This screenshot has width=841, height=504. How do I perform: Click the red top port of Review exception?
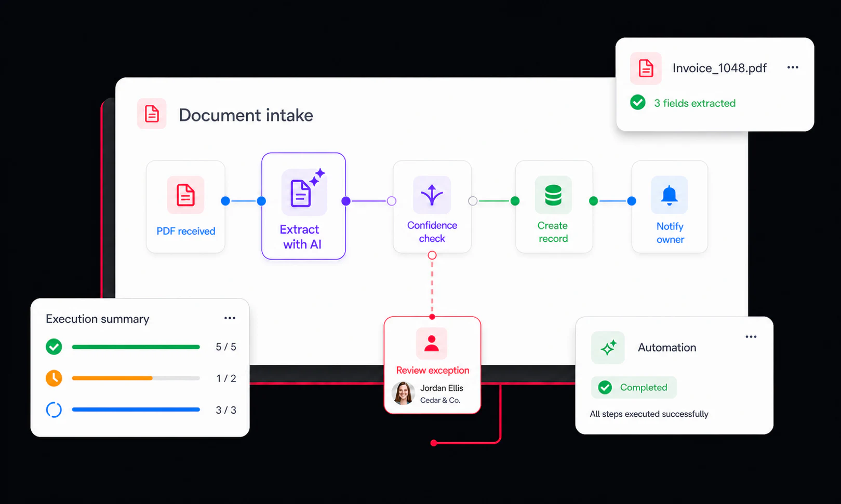tap(432, 317)
